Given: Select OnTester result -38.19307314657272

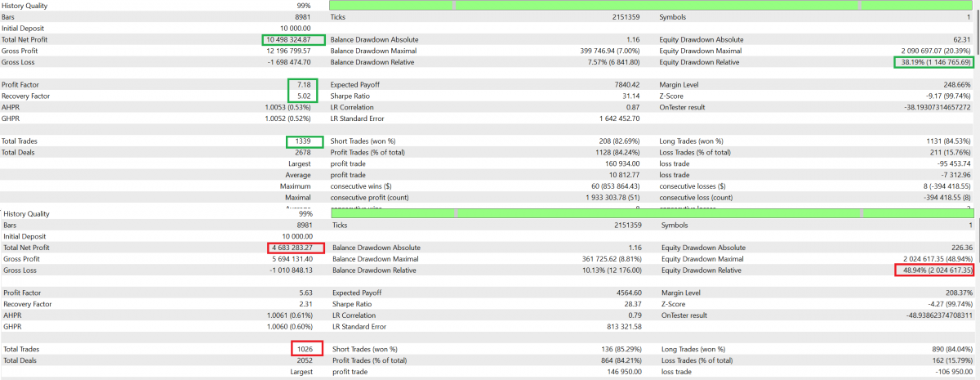Looking at the screenshot, I should [x=939, y=107].
